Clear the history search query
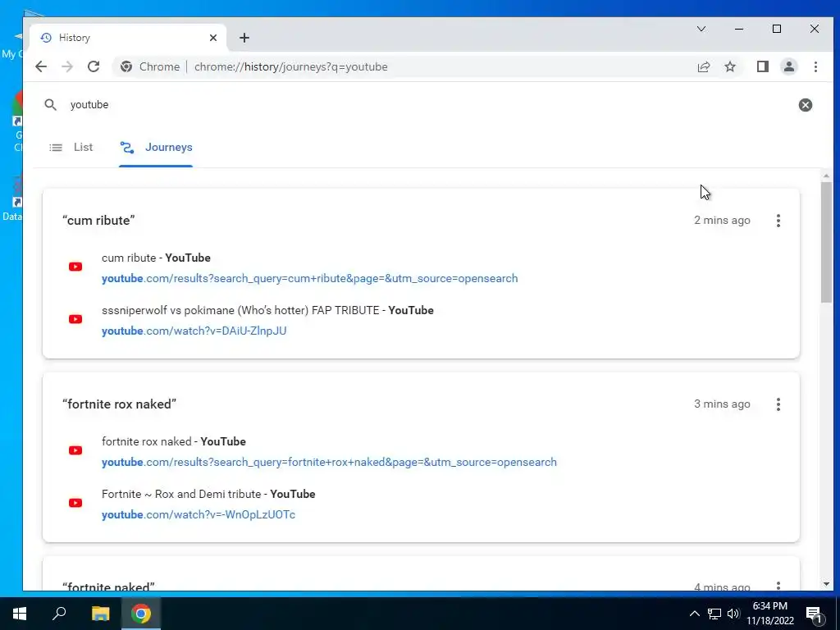 pos(806,105)
